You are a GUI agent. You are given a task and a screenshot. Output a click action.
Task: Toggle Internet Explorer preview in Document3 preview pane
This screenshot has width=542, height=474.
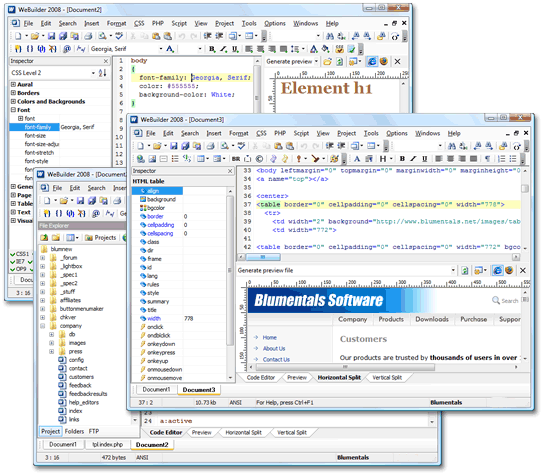pos(497,270)
